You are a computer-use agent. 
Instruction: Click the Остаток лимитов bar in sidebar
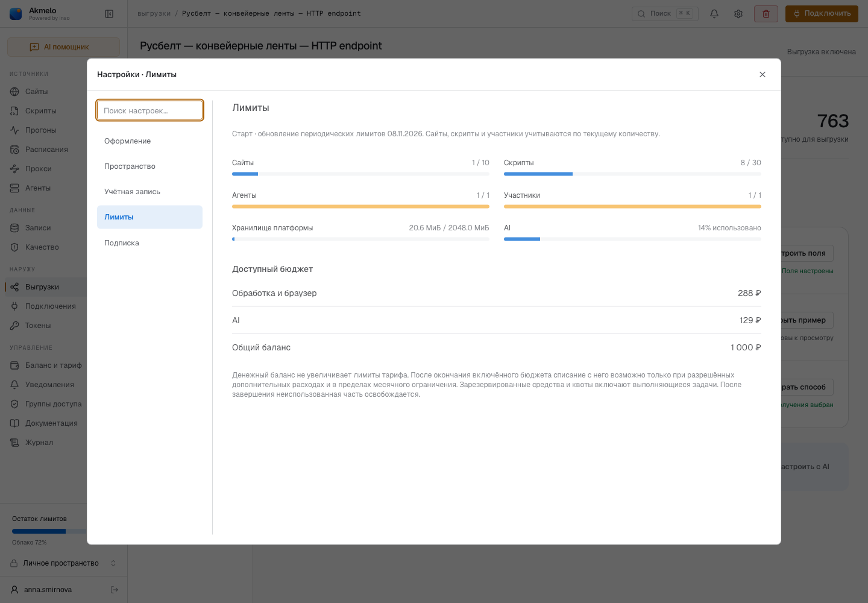pyautogui.click(x=49, y=531)
